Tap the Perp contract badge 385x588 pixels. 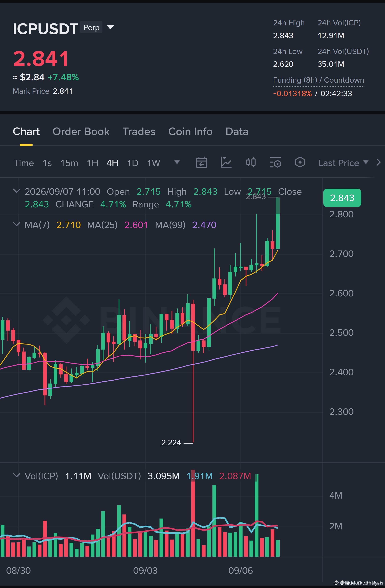91,27
